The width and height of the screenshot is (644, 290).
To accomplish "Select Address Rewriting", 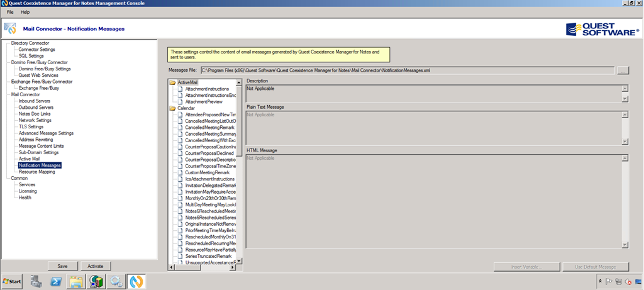I will click(36, 140).
